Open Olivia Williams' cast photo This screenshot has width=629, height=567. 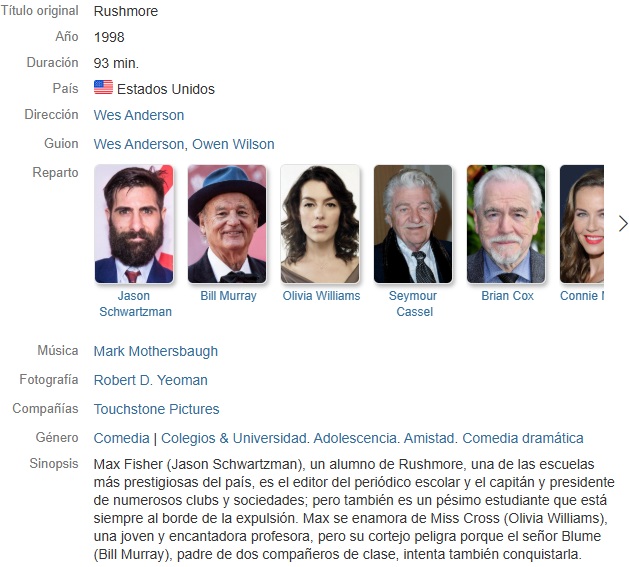coord(320,224)
